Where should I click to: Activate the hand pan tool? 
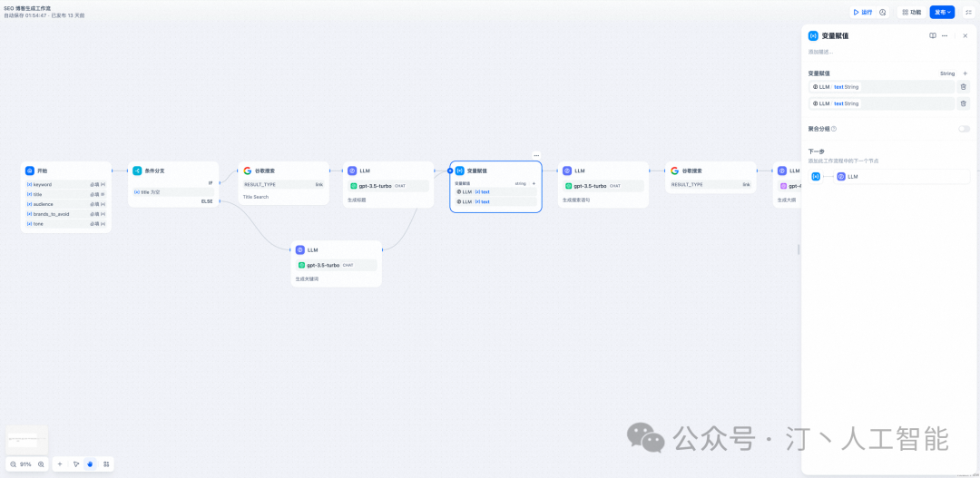click(90, 463)
